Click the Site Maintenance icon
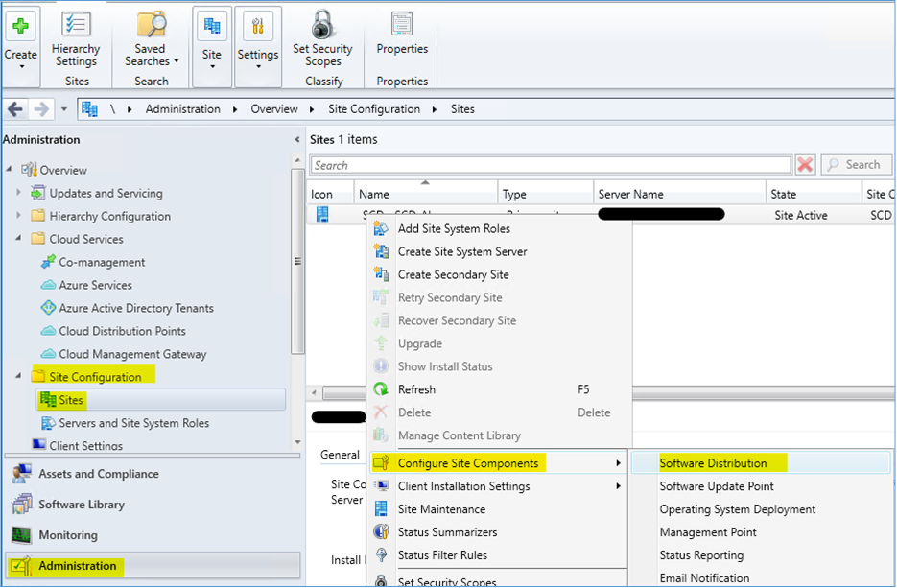 coord(381,508)
